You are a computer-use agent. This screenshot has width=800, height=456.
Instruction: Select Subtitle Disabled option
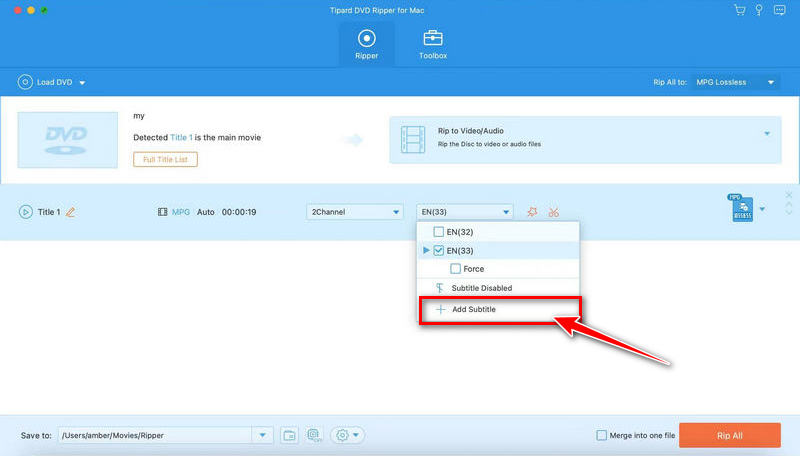(x=498, y=288)
